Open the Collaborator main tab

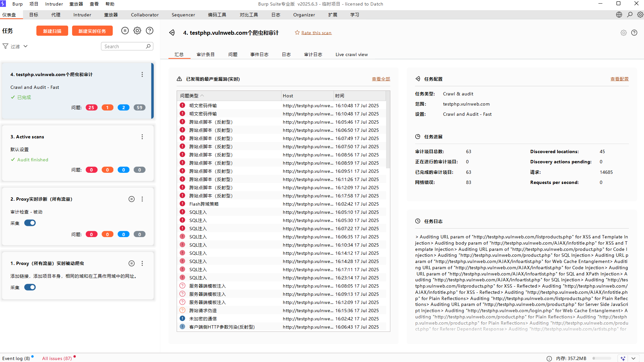145,15
